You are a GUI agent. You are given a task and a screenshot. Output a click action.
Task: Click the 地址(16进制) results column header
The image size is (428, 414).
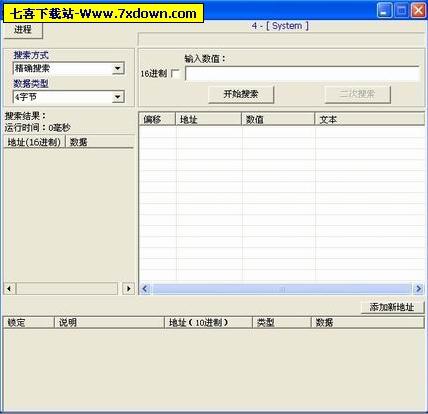coord(34,142)
